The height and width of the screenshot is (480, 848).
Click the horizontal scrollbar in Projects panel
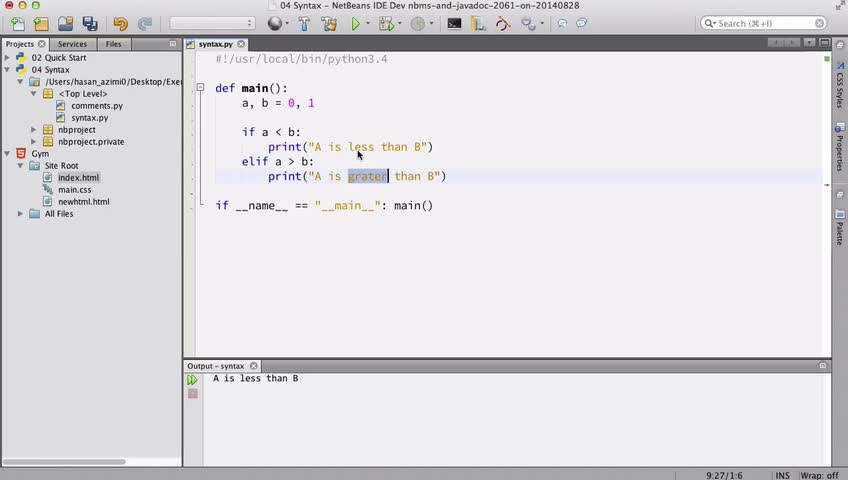point(64,462)
